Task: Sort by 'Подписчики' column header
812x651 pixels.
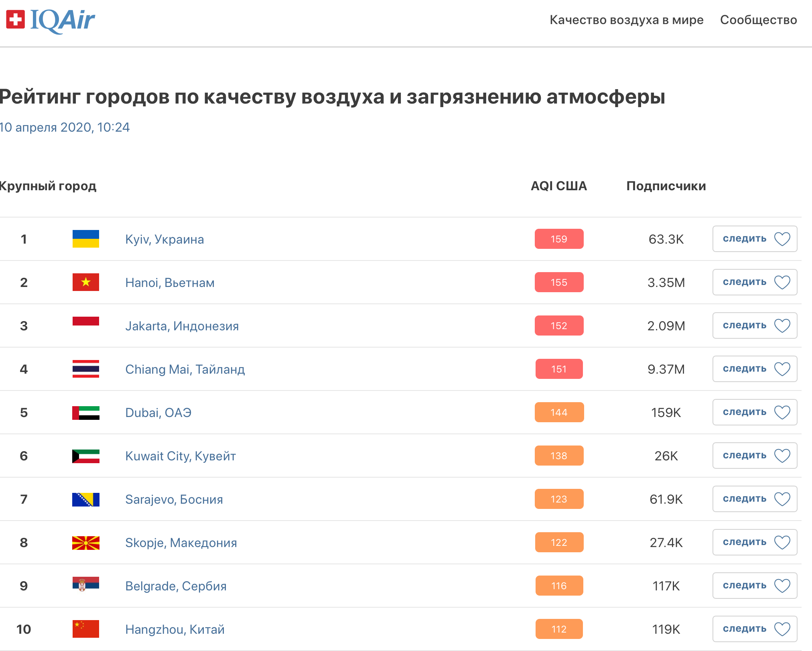Action: [666, 186]
